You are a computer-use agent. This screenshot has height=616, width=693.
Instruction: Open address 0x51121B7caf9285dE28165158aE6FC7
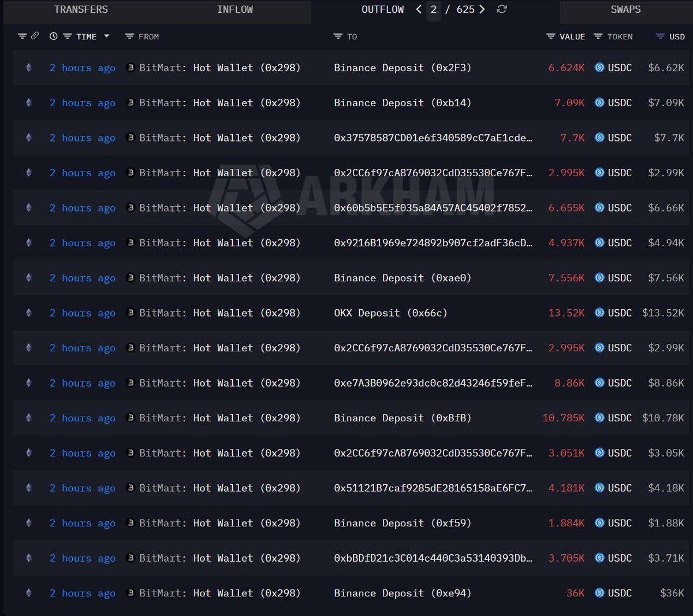(x=433, y=488)
